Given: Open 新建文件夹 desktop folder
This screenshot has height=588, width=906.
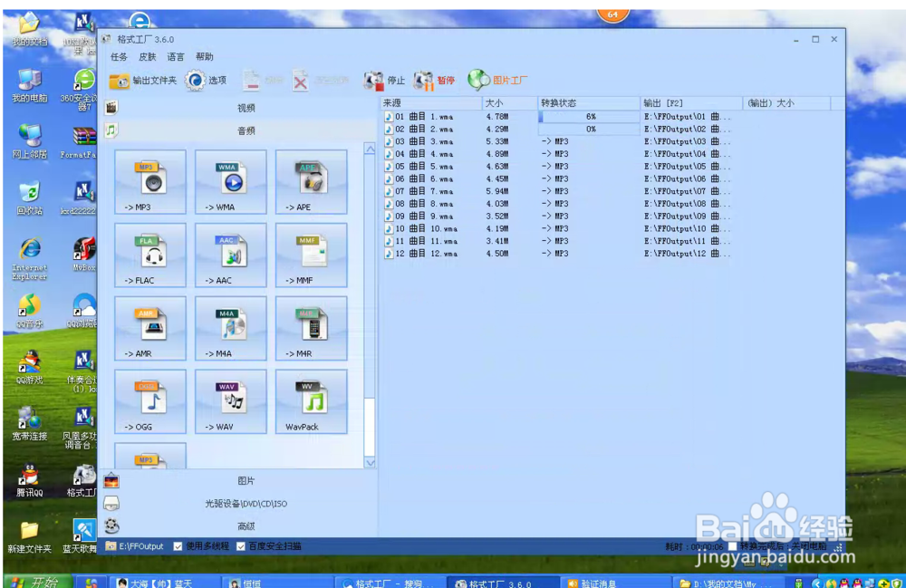Looking at the screenshot, I should 30,537.
